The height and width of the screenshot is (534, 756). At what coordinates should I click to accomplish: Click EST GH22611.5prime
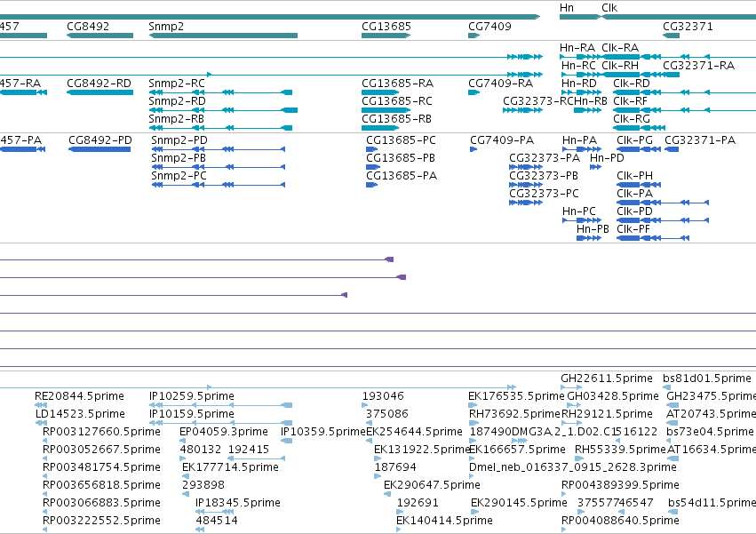pos(607,379)
